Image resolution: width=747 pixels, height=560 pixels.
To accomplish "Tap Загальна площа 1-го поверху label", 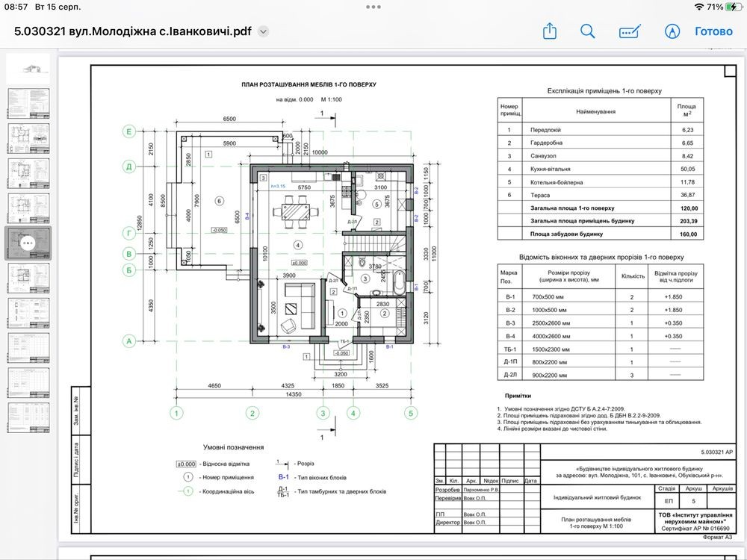I will pos(572,208).
